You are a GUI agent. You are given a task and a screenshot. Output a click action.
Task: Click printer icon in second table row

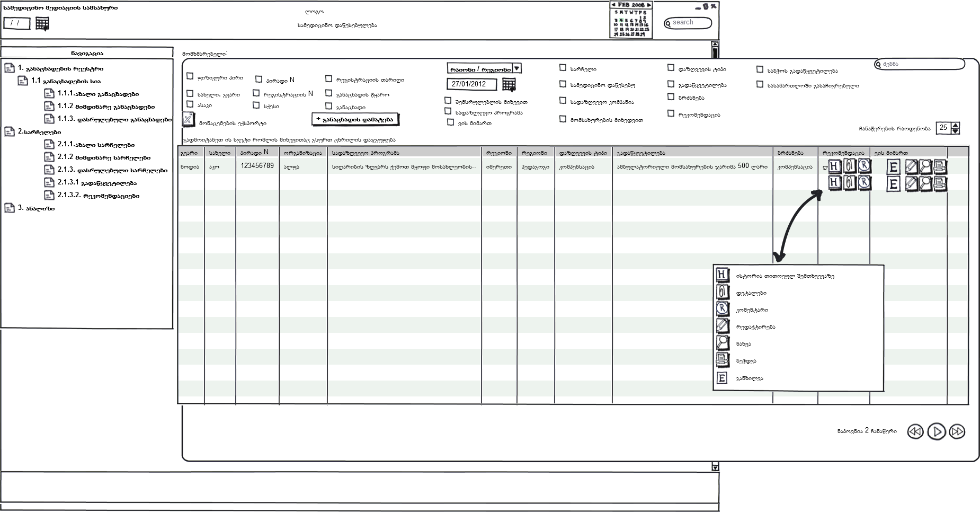pos(940,184)
